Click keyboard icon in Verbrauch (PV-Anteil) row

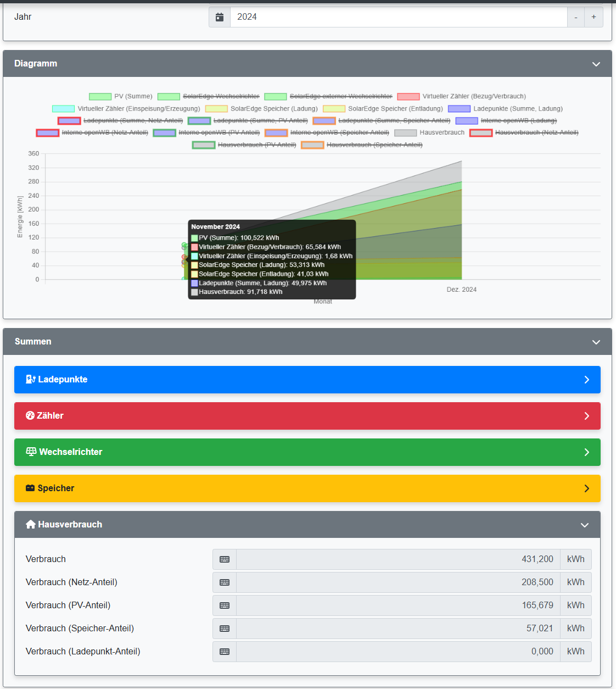point(225,605)
